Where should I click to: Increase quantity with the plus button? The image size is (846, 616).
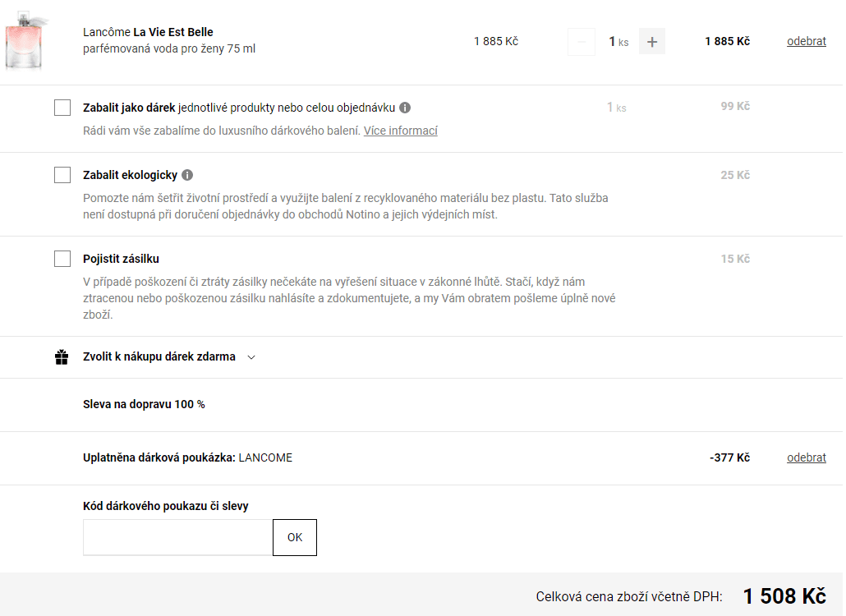(652, 42)
